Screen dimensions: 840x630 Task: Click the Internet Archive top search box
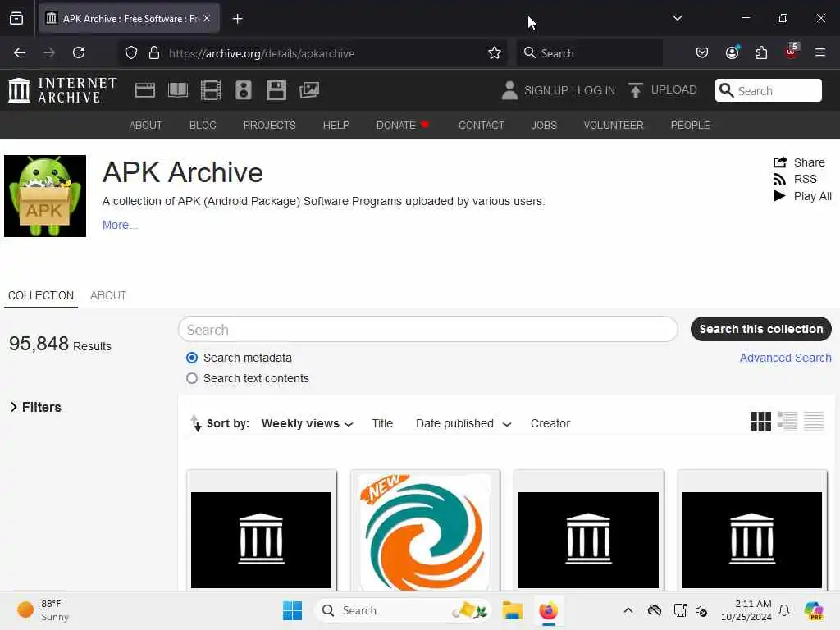768,90
